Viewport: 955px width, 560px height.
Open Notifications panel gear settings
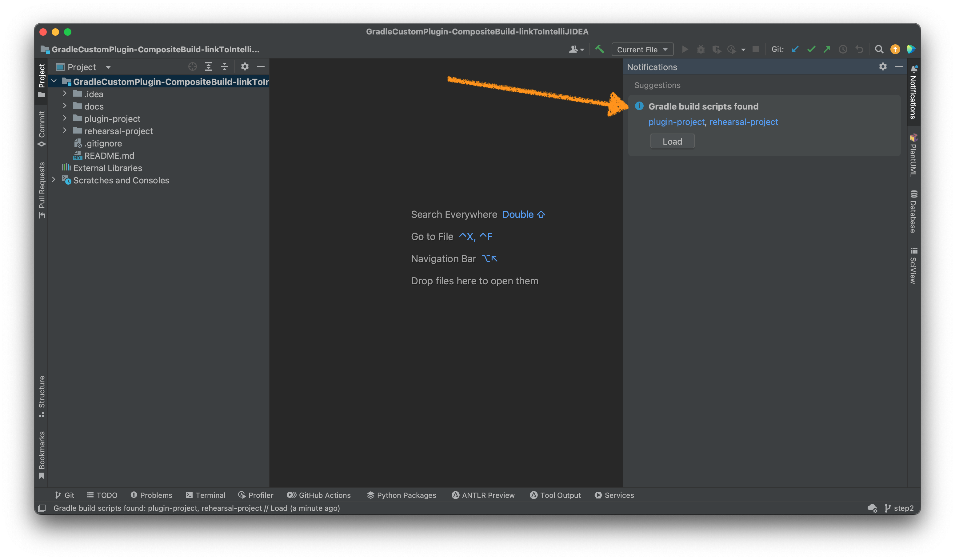(x=883, y=67)
